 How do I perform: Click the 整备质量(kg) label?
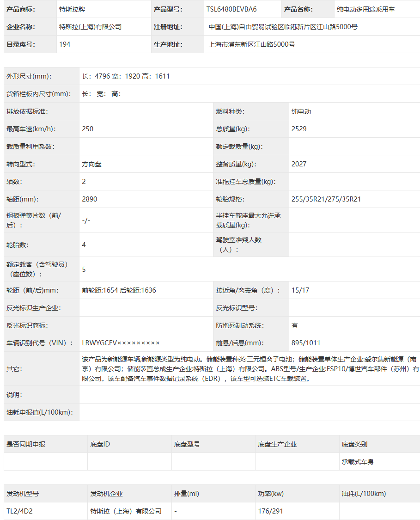tap(236, 164)
